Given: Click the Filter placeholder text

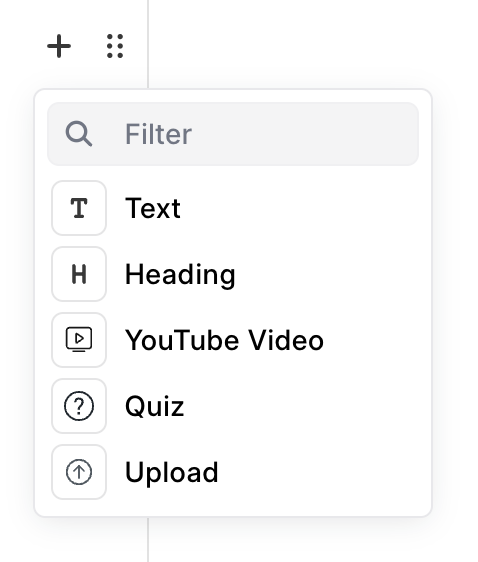Looking at the screenshot, I should coord(158,134).
